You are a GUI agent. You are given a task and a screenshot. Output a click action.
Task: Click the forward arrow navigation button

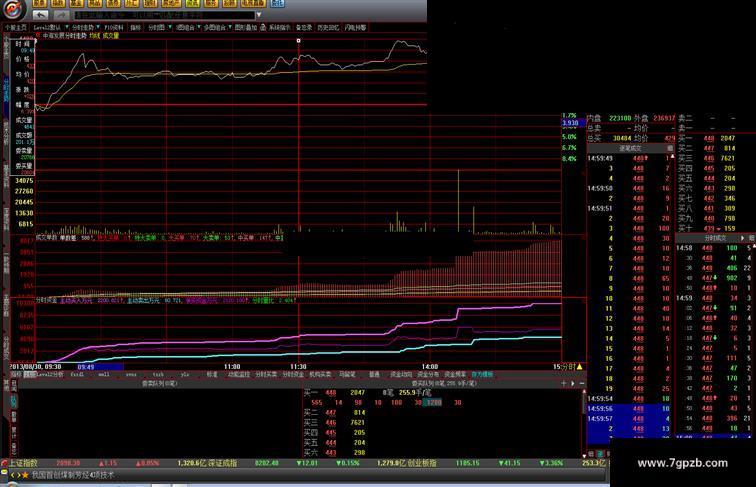tap(60, 15)
